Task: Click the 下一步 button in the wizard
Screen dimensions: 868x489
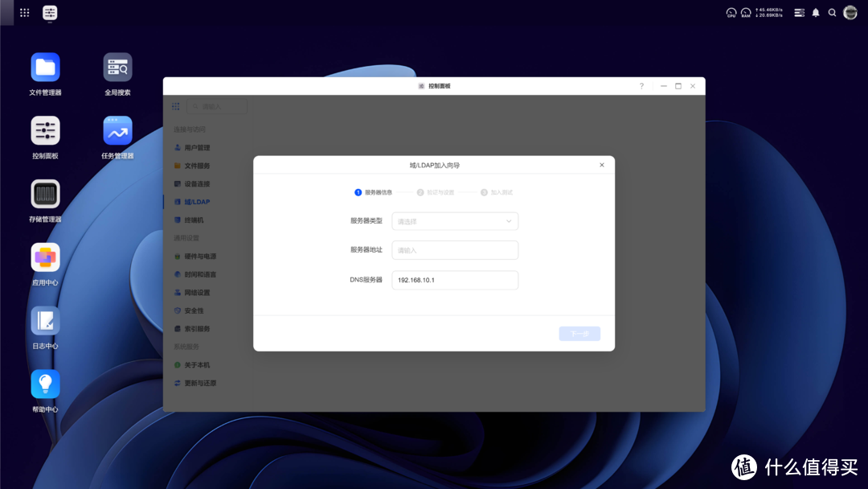Action: 579,333
